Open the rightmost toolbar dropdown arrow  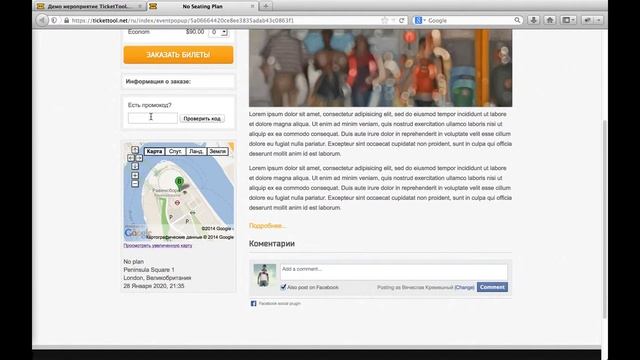click(599, 20)
